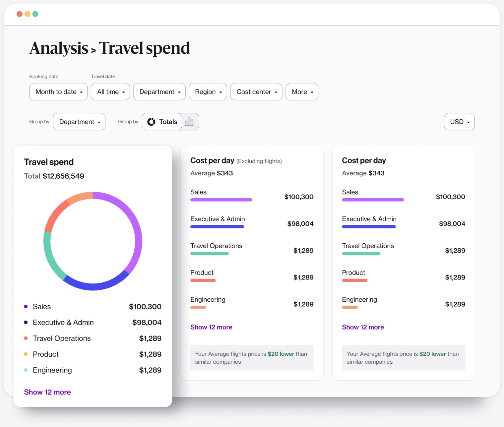This screenshot has height=427, width=504.
Task: Click Product bar in right Cost per day card
Action: (x=355, y=280)
